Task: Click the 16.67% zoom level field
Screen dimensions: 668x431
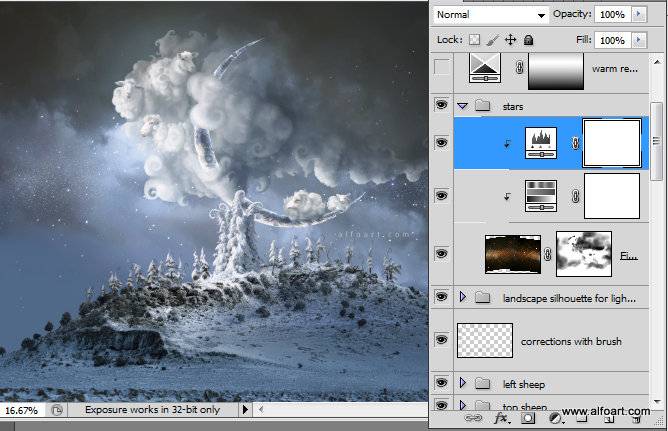Action: point(22,411)
